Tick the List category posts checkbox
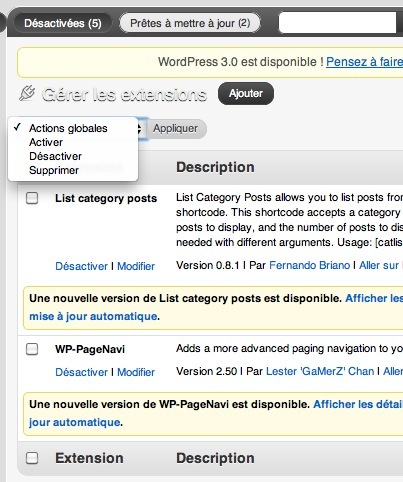 click(32, 198)
